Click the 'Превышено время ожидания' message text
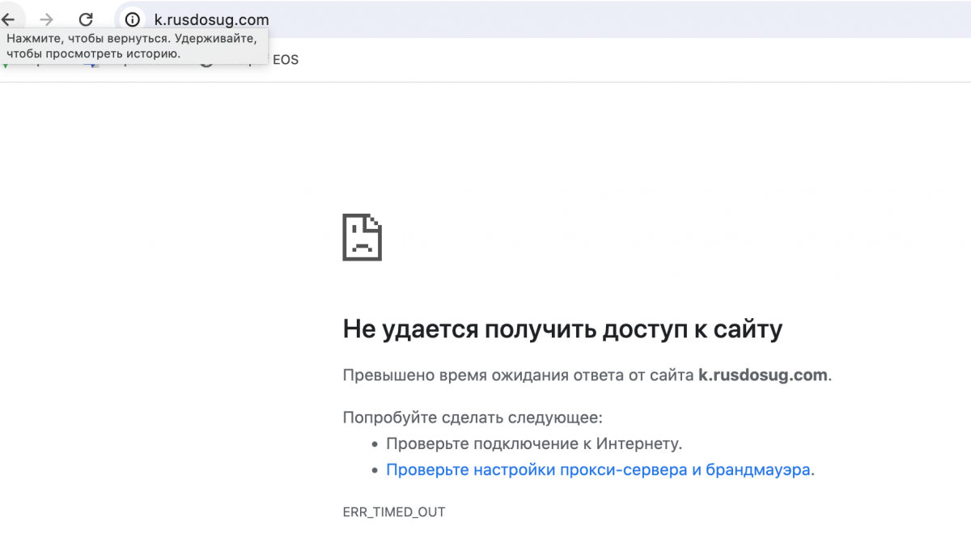This screenshot has width=971, height=560. (518, 375)
